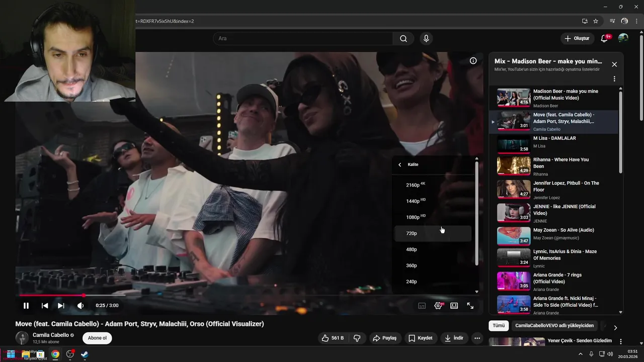Show more filter chips arrow
The width and height of the screenshot is (644, 362).
coord(615,327)
